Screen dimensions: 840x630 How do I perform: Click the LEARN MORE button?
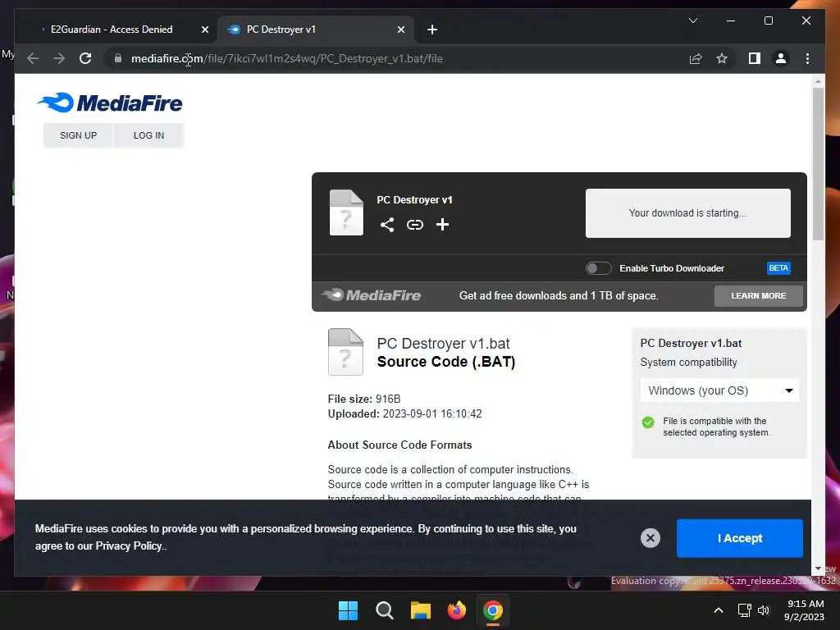point(759,295)
